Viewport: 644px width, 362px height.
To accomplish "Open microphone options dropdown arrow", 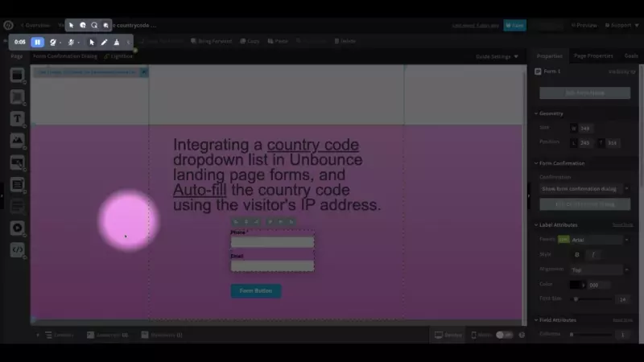I will [78, 43].
